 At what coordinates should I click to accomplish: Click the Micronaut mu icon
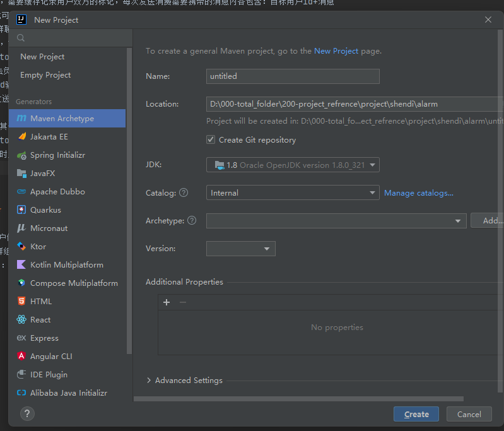click(x=21, y=228)
